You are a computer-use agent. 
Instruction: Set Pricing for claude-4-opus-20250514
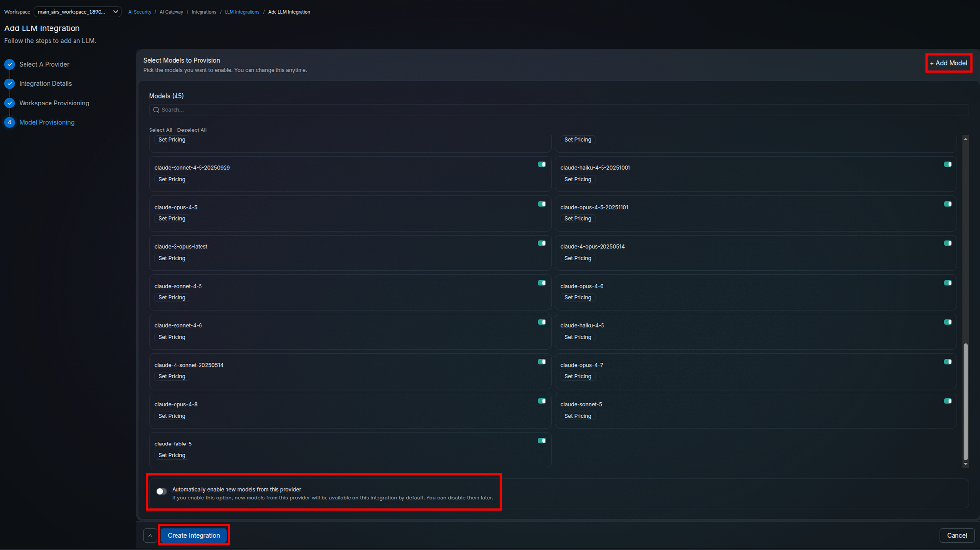pyautogui.click(x=578, y=258)
